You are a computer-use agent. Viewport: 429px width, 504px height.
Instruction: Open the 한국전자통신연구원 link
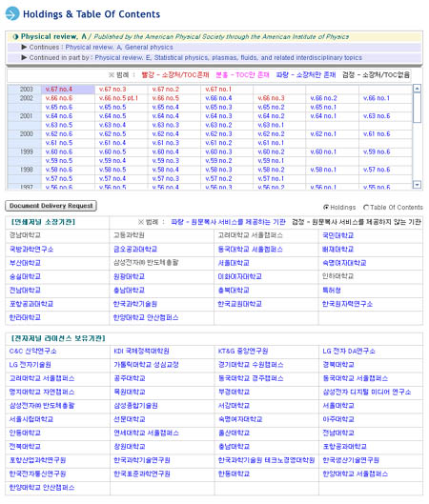[x=37, y=474]
